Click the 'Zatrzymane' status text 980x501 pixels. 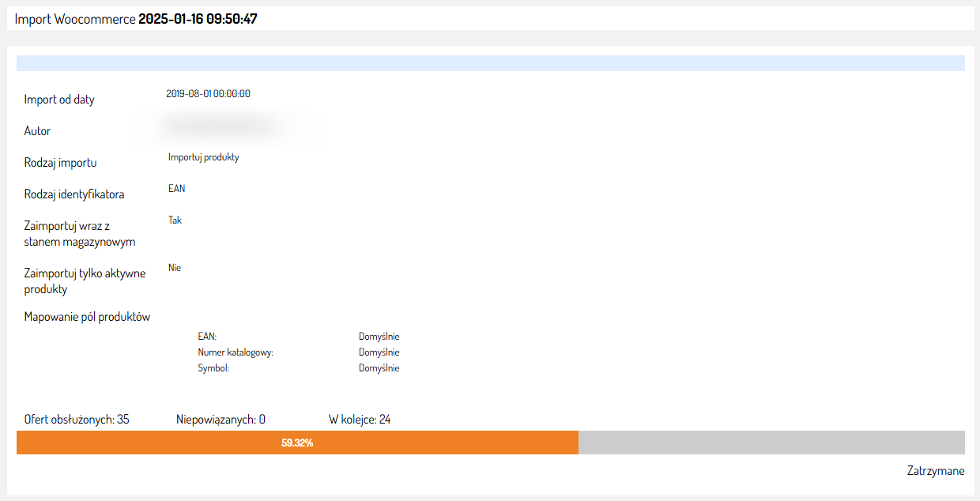(936, 471)
